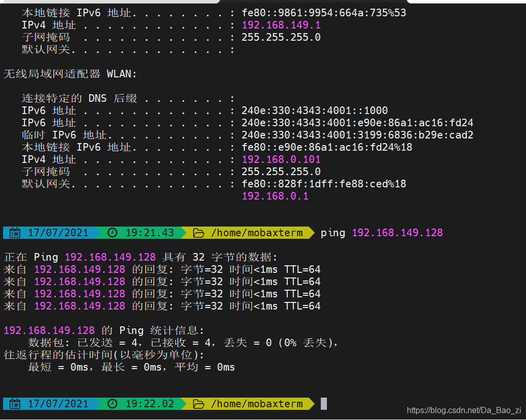Click the label "连接特定的 DNS 后缀"
Viewport: 526px width, 420px height.
[x=79, y=98]
